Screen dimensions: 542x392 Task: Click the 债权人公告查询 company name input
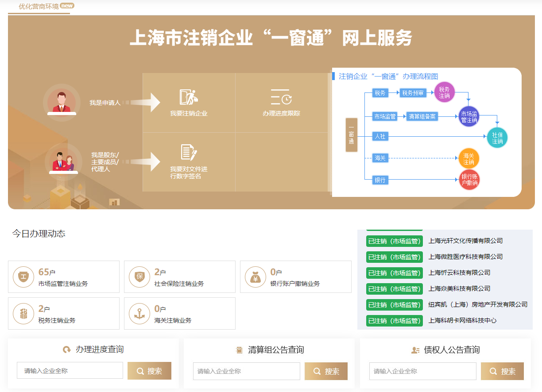click(x=422, y=371)
